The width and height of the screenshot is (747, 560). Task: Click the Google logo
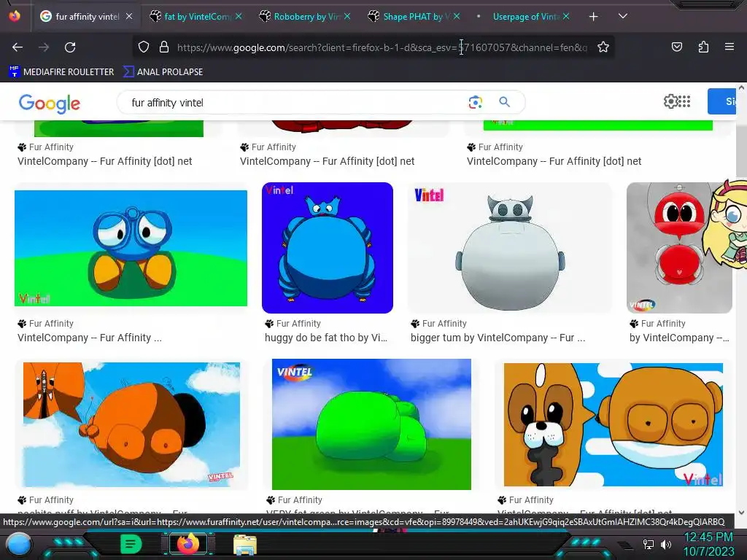(x=50, y=104)
